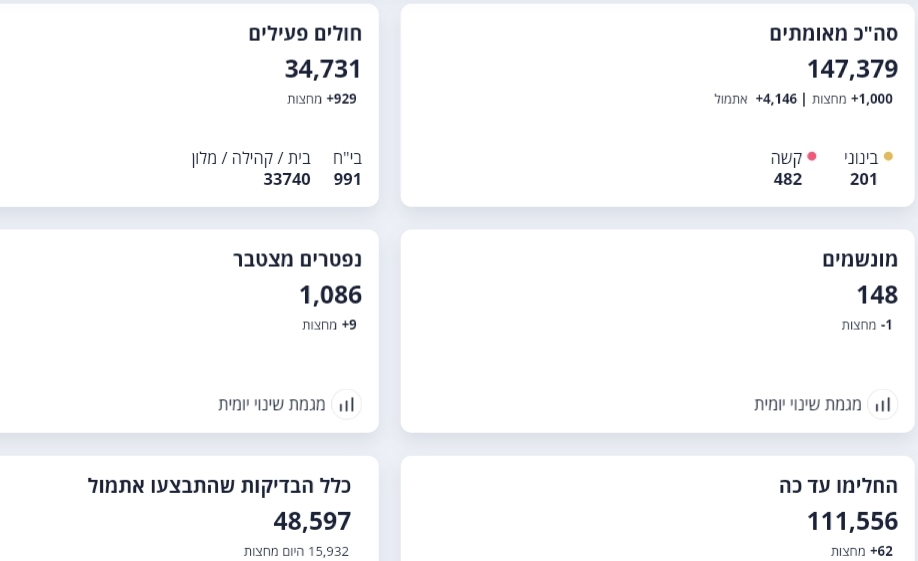The height and width of the screenshot is (561, 918).
Task: Click the tests number 48,597
Action: click(x=312, y=521)
